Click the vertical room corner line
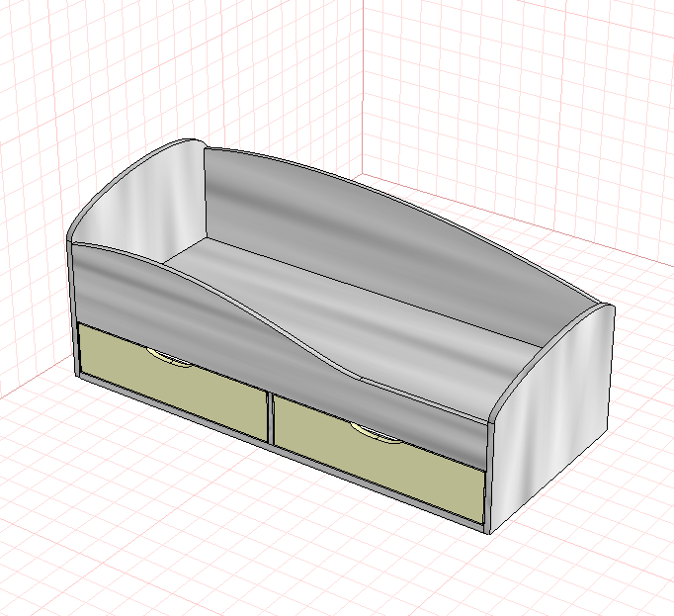The height and width of the screenshot is (616, 674). click(363, 86)
